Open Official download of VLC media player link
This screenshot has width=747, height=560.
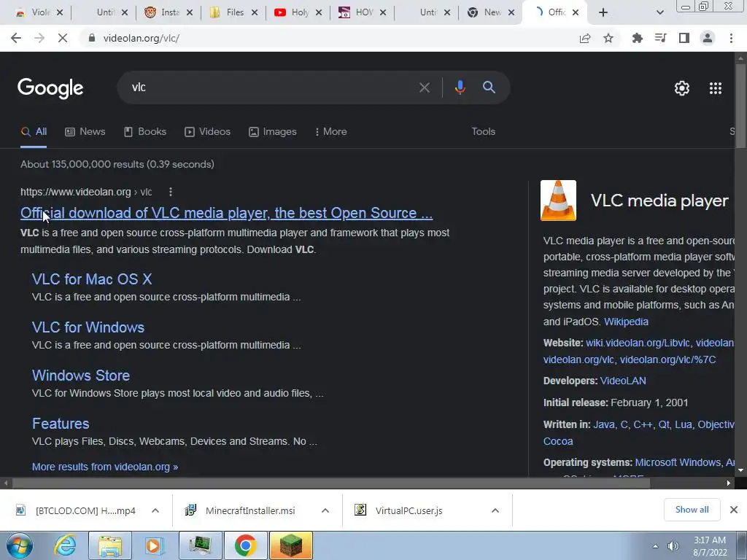point(226,213)
